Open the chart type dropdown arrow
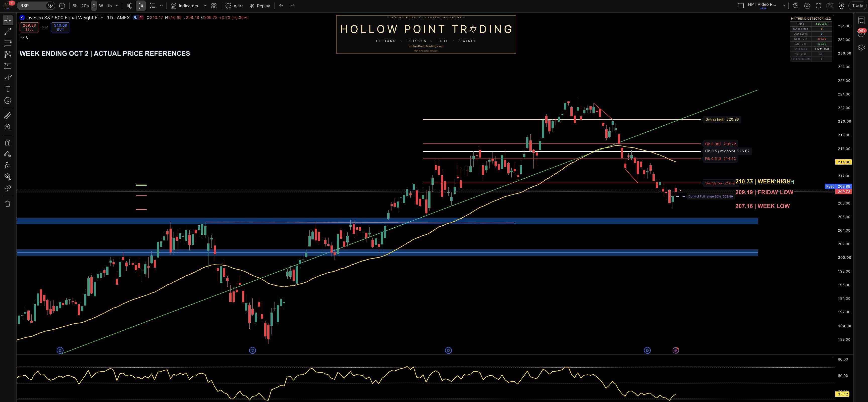 161,6
